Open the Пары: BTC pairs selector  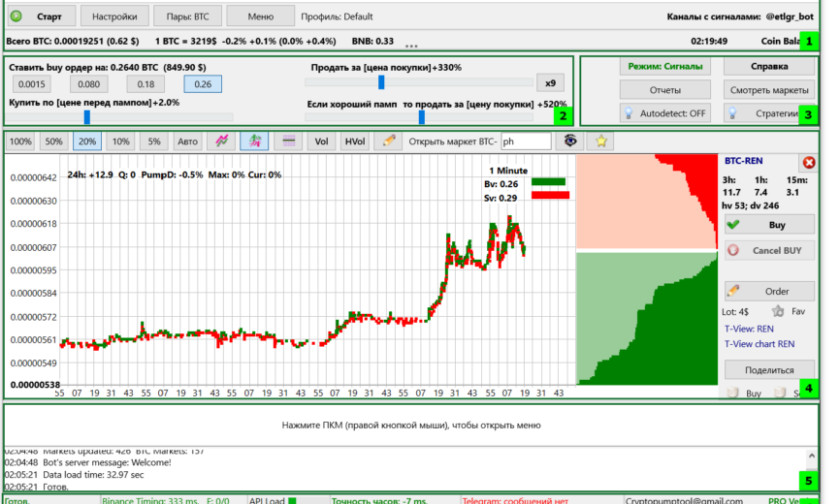pyautogui.click(x=187, y=16)
